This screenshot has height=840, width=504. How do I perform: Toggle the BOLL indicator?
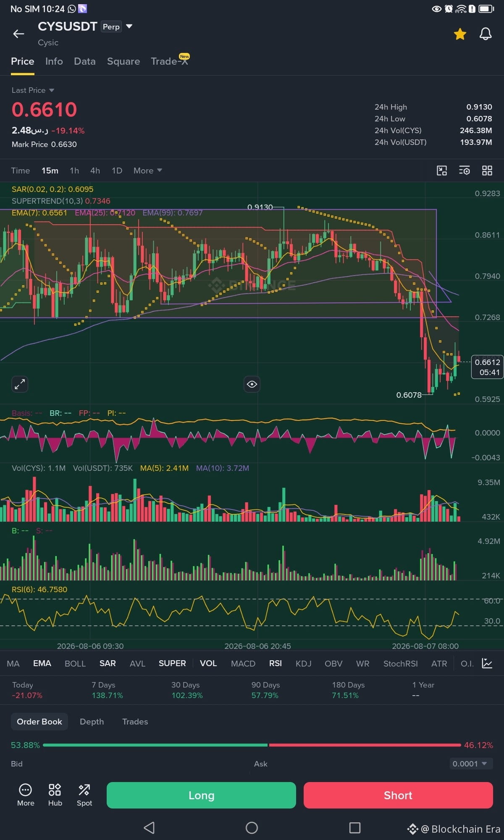tap(75, 664)
